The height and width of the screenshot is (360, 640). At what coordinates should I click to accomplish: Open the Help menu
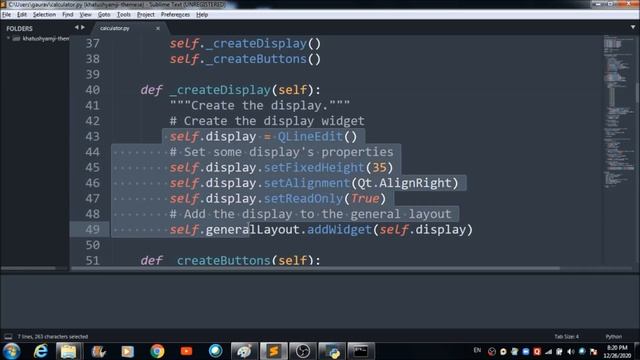tap(202, 15)
